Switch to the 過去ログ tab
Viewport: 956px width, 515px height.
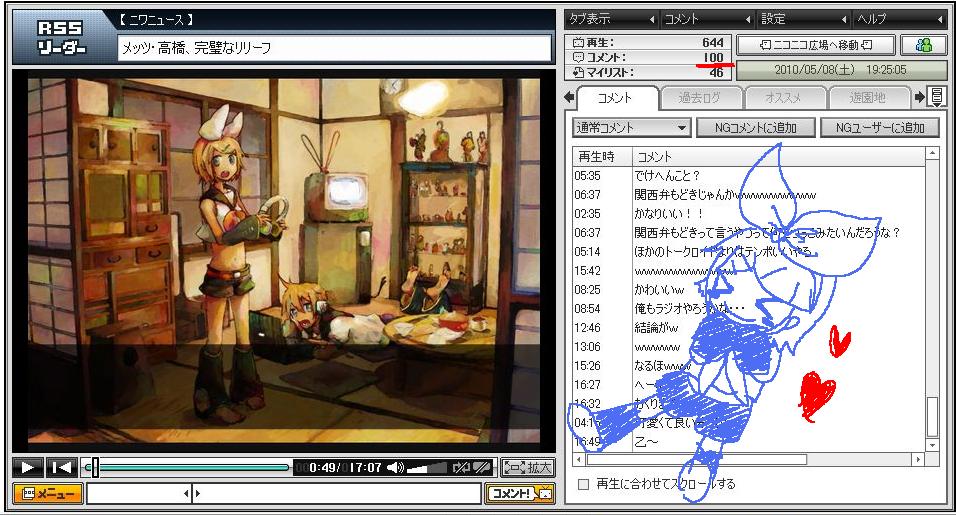click(x=700, y=98)
